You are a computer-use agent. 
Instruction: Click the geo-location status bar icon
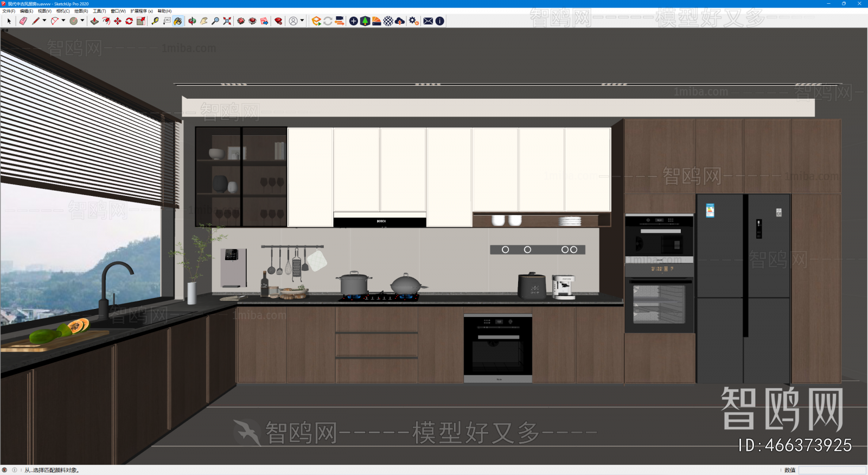coord(5,470)
